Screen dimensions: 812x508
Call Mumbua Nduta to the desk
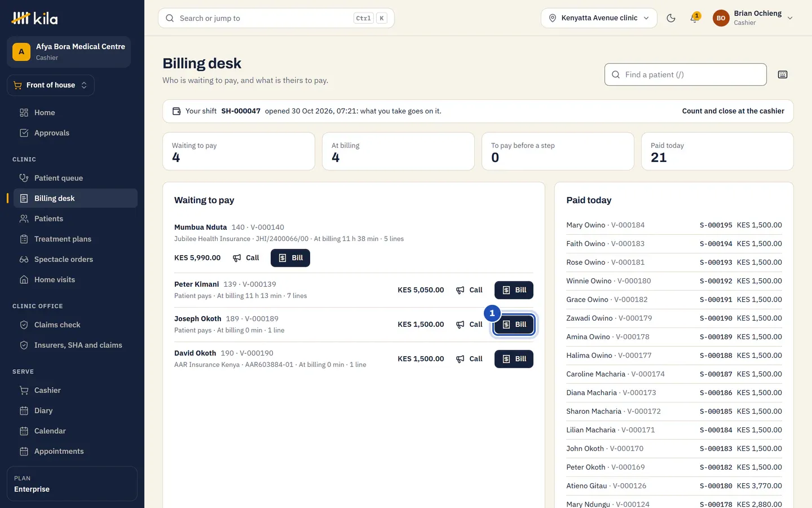click(x=246, y=258)
